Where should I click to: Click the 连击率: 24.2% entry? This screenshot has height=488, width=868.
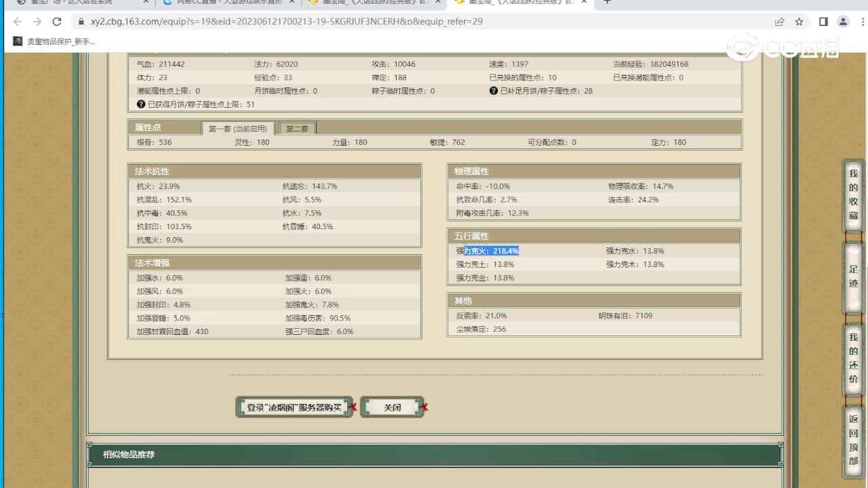[x=633, y=200]
